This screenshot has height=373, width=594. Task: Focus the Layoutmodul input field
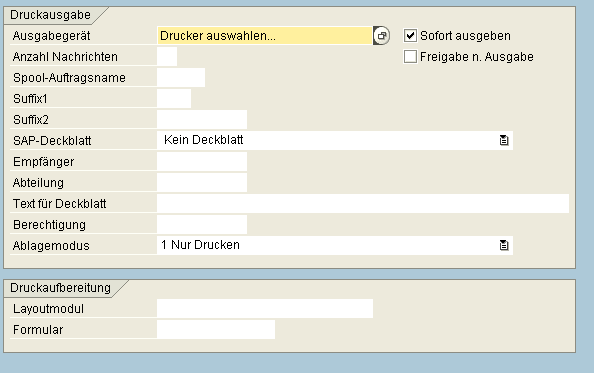coord(265,309)
